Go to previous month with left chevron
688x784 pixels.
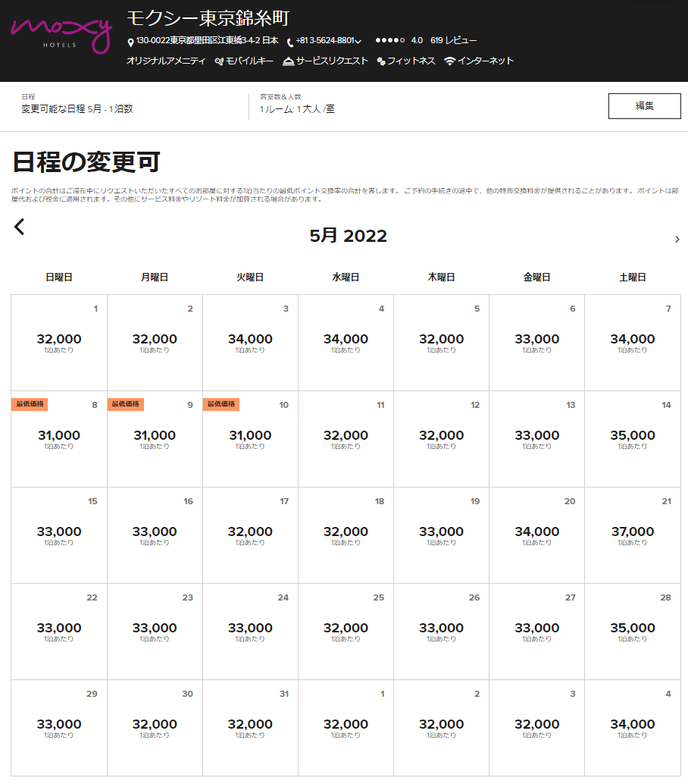pyautogui.click(x=20, y=227)
